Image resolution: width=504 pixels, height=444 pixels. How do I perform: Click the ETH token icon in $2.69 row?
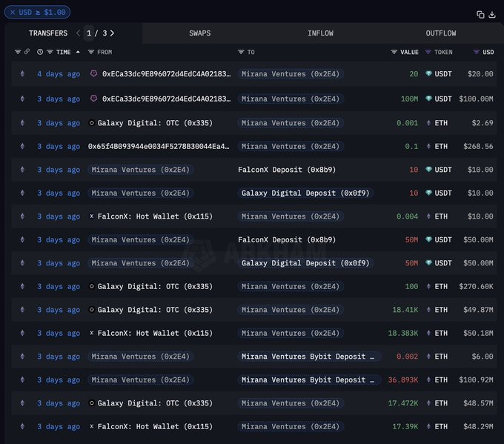point(428,123)
